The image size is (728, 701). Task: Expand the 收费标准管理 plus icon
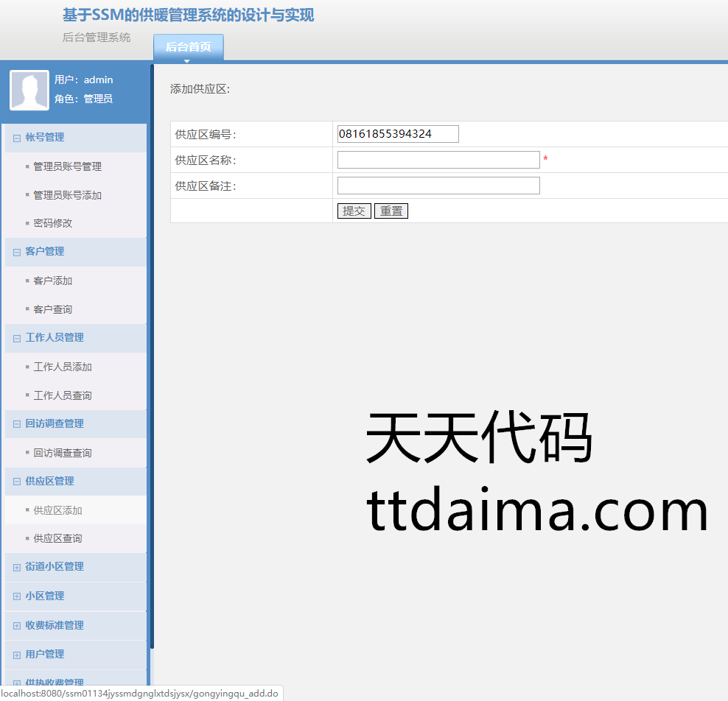(x=17, y=626)
